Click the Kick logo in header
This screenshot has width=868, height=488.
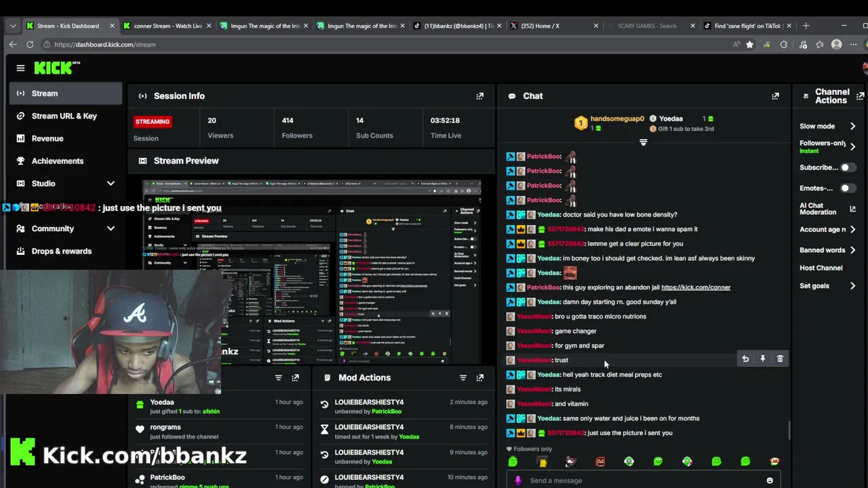click(x=57, y=68)
